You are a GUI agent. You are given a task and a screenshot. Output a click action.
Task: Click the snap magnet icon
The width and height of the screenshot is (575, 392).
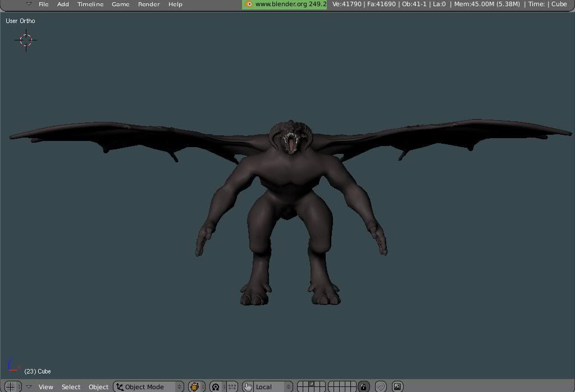[x=381, y=386]
